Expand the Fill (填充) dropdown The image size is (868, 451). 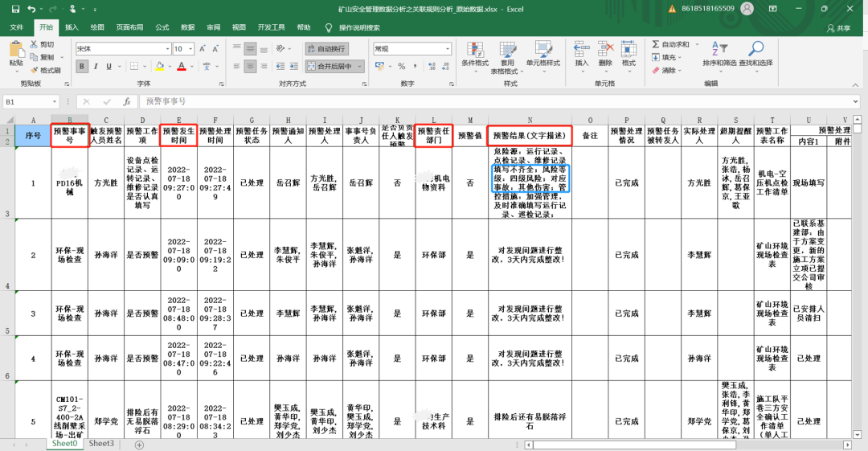tap(680, 58)
